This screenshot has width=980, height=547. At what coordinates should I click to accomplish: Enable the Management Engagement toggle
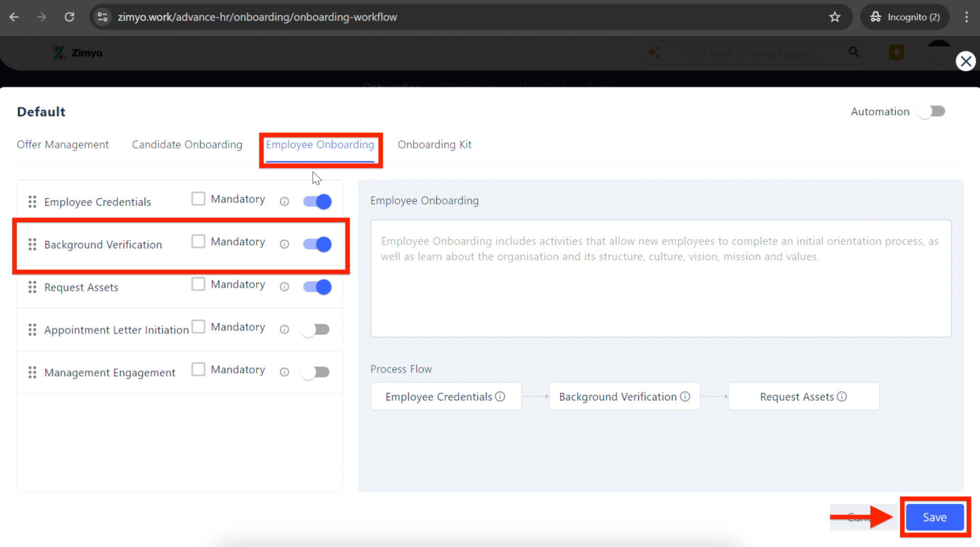316,372
